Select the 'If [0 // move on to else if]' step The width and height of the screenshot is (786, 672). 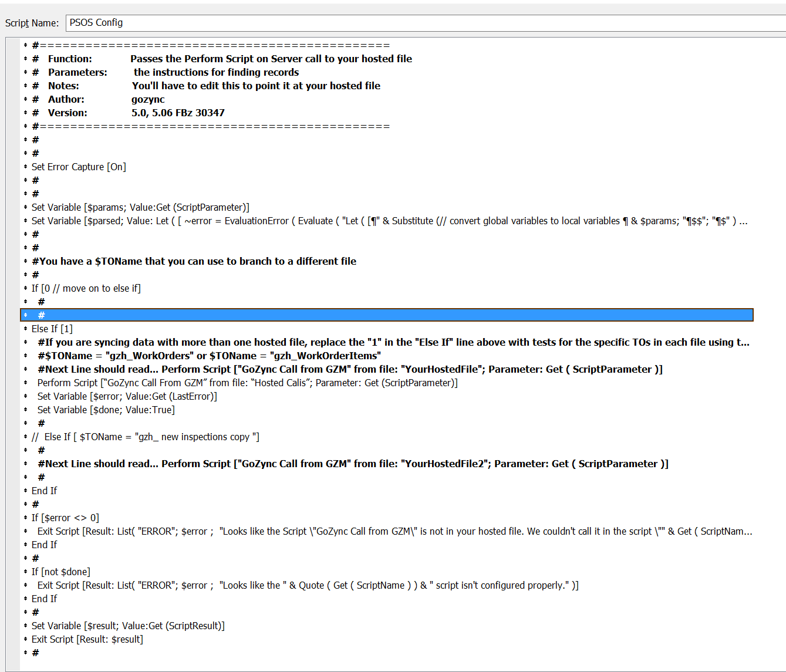point(86,288)
